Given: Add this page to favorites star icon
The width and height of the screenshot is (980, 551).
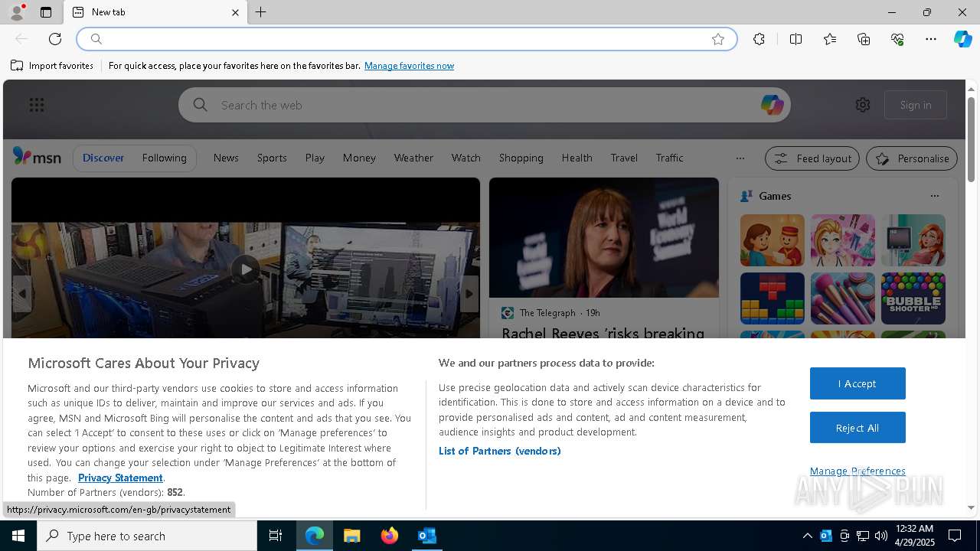Looking at the screenshot, I should point(718,39).
